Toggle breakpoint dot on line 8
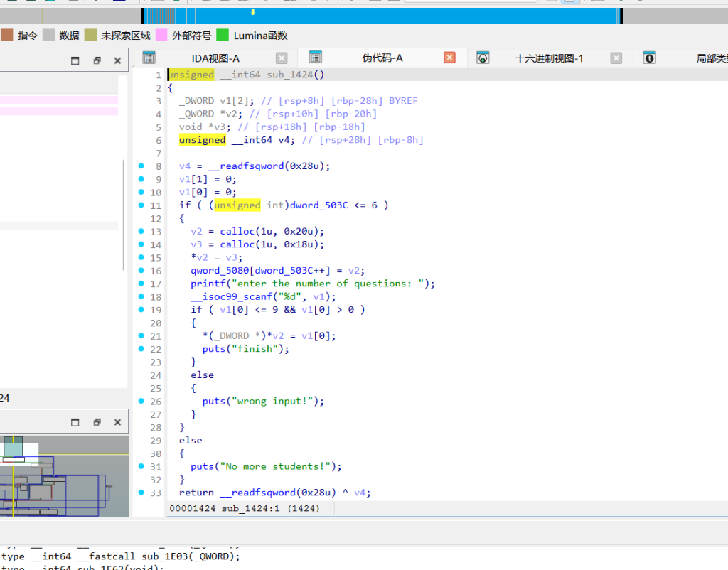Viewport: 728px width, 570px height. pos(141,166)
